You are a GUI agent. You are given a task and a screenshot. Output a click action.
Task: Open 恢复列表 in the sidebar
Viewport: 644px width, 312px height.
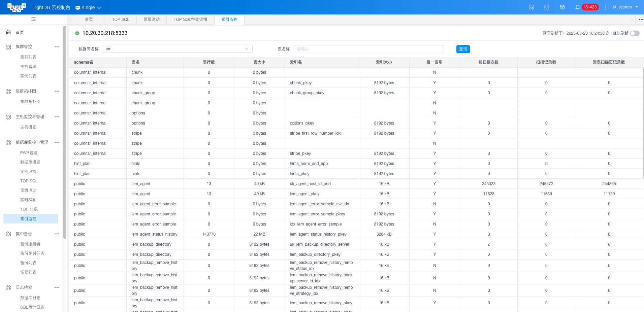28,272
